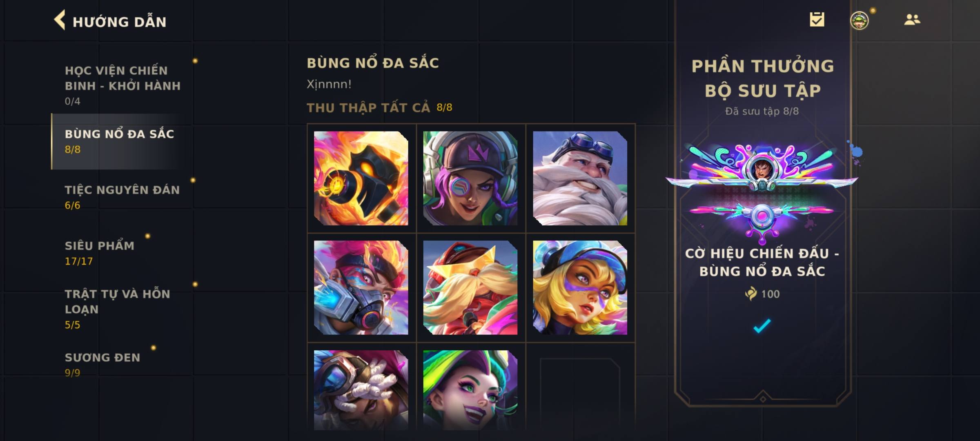This screenshot has width=980, height=441.
Task: Select the gas mask pink hair skin
Action: point(361,287)
